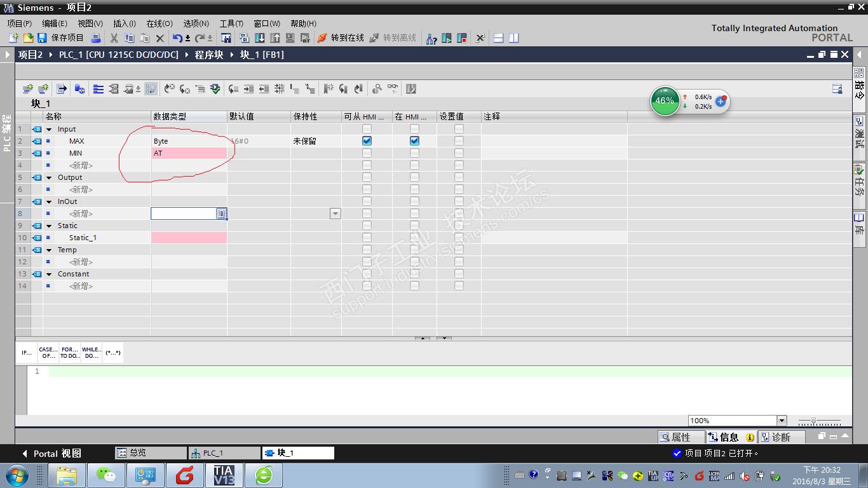The width and height of the screenshot is (868, 488).
Task: Open the 在线(O) menu
Action: [159, 24]
